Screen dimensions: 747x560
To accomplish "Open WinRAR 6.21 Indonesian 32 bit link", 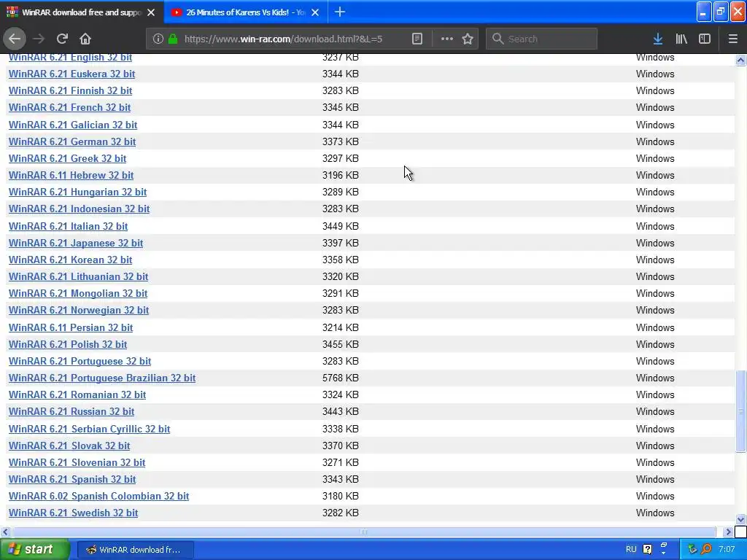I will point(79,209).
